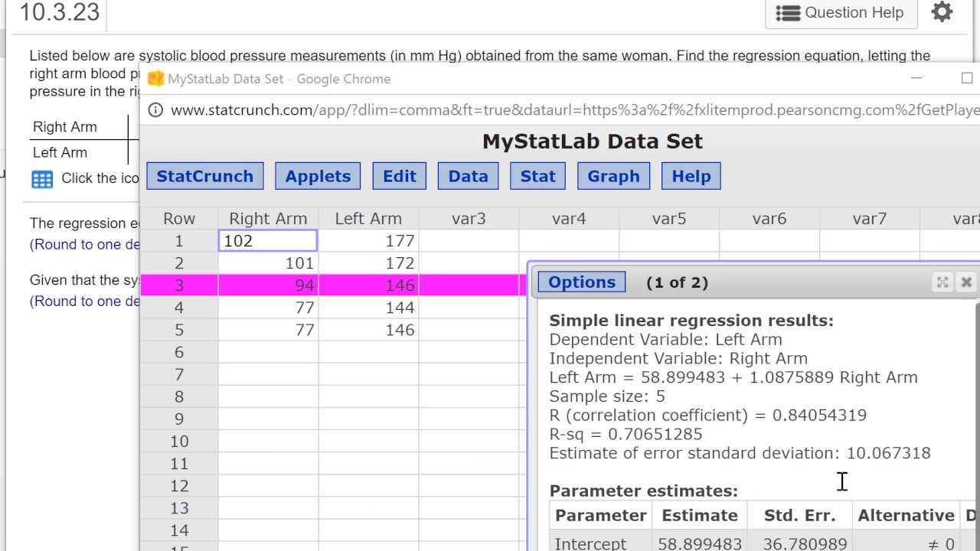The width and height of the screenshot is (980, 551).
Task: Expand the regression results panel to fullscreen
Action: point(942,282)
